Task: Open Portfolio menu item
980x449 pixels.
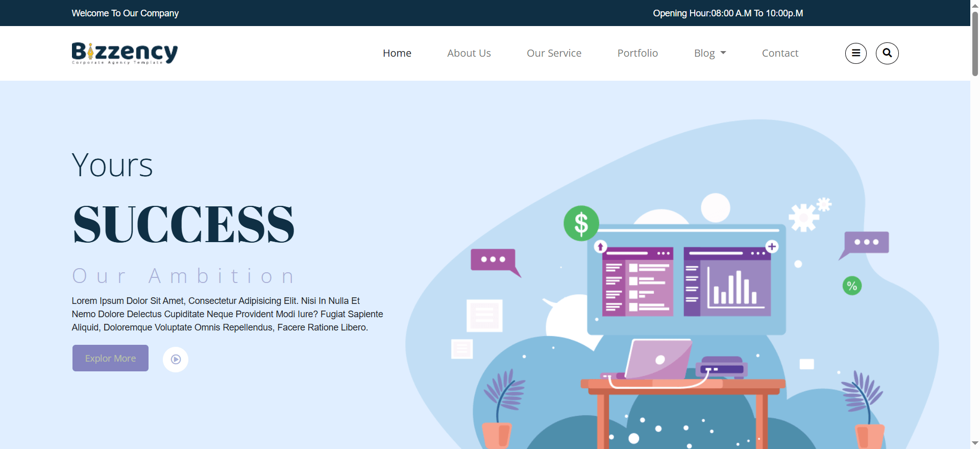Action: pyautogui.click(x=638, y=53)
